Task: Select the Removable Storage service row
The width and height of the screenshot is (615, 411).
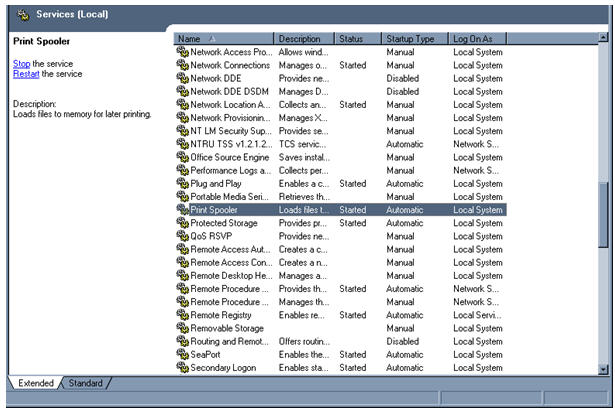Action: point(340,328)
